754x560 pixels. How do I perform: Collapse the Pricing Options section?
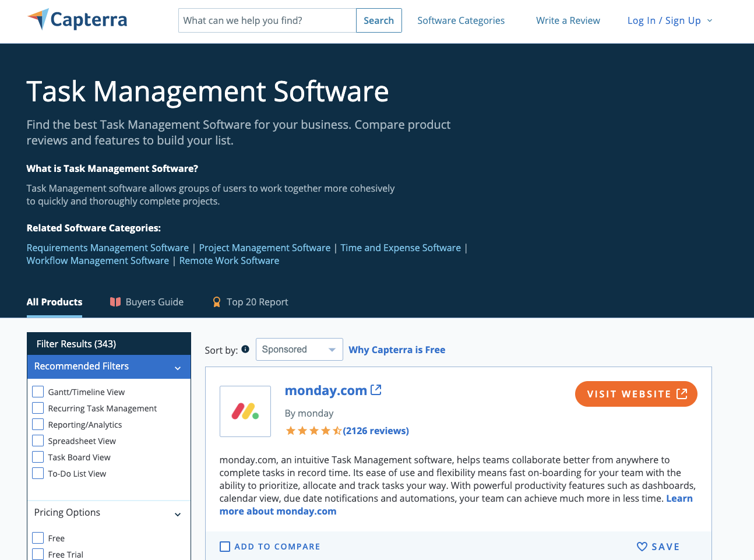click(109, 513)
